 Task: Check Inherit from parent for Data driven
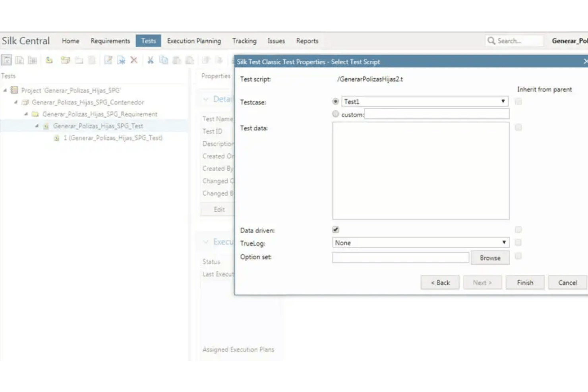point(518,230)
